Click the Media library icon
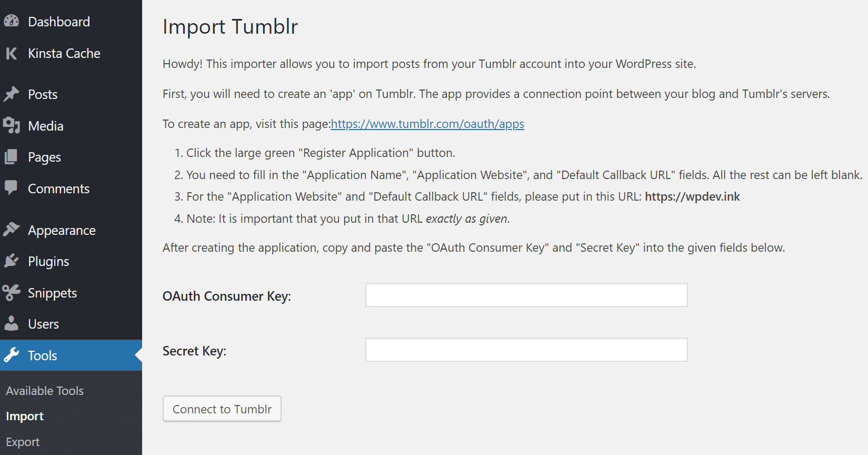The height and width of the screenshot is (455, 868). coord(12,125)
